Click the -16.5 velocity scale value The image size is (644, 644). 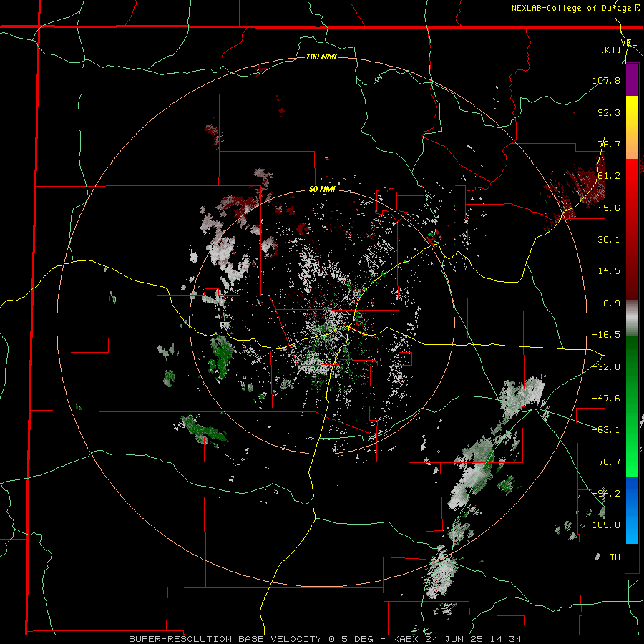click(606, 335)
